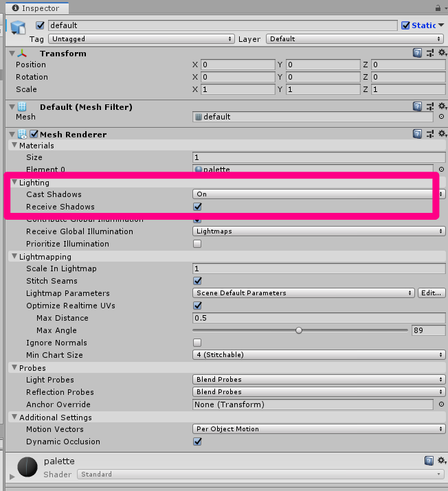This screenshot has width=448, height=491.
Task: Click the GameObject cube icon
Action: click(18, 27)
